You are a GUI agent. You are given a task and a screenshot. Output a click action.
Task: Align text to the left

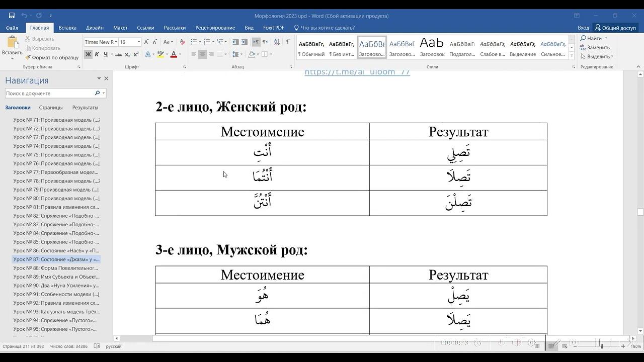194,54
